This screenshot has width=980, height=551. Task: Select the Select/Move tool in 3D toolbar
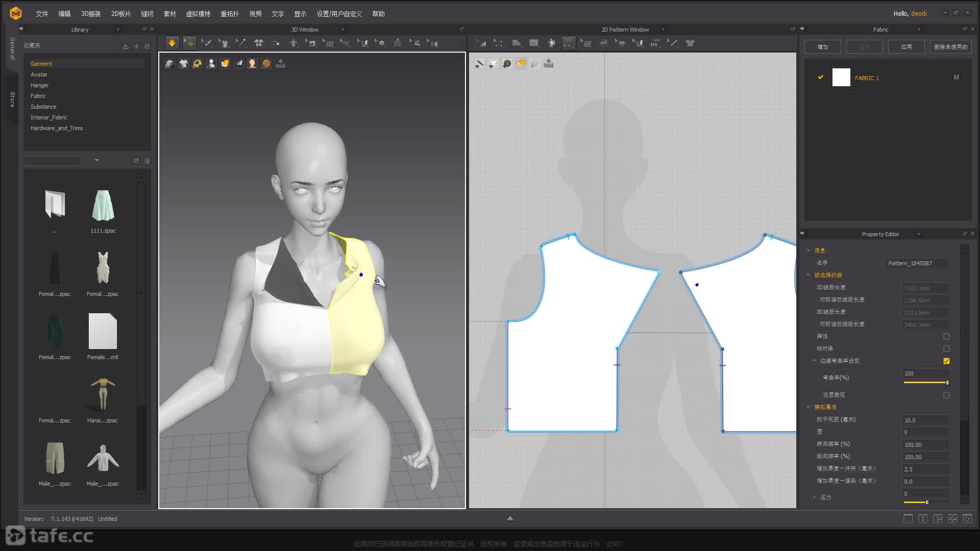click(189, 43)
